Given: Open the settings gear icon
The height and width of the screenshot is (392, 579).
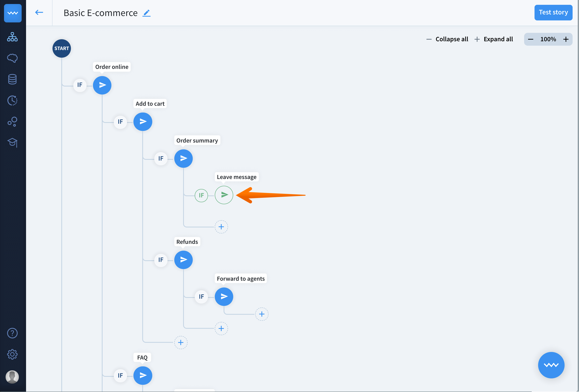Looking at the screenshot, I should click(x=12, y=354).
